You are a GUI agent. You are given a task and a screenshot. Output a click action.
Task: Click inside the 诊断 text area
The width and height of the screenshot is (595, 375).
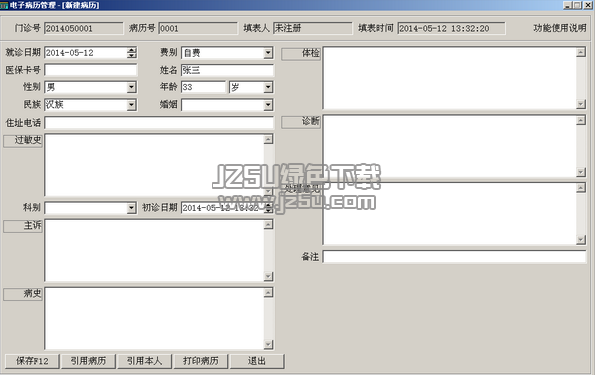click(x=449, y=146)
